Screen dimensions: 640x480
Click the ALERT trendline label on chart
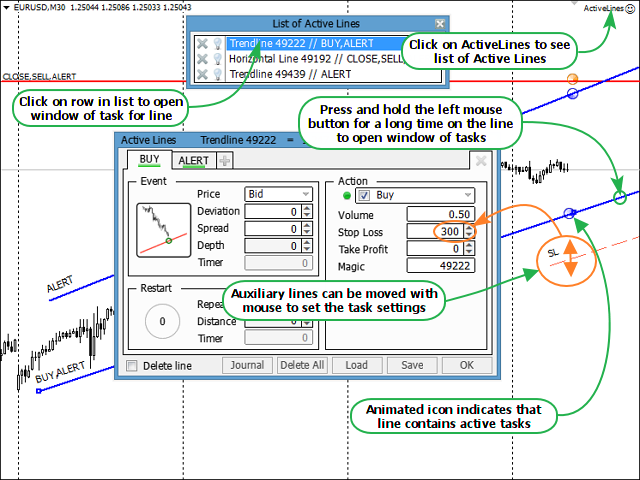coord(60,284)
